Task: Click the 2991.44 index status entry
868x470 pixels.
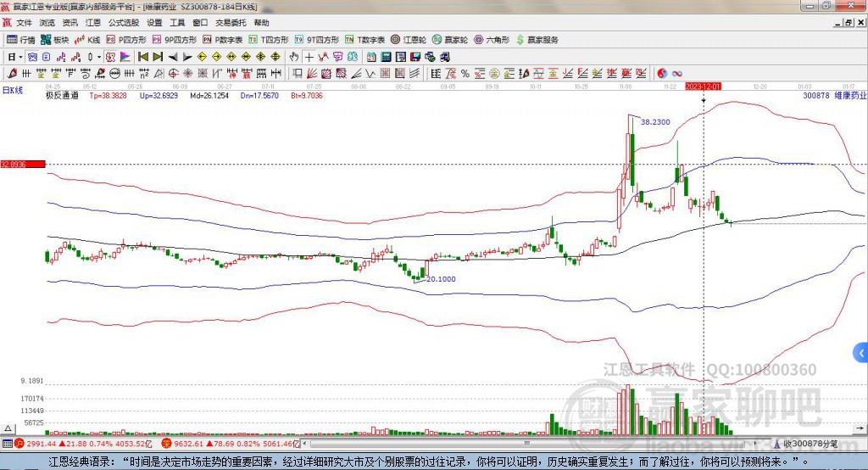Action: point(83,444)
